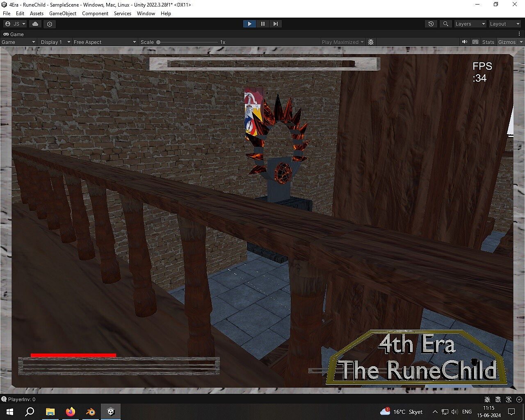Open the Undo History icon
Viewport: 525px width, 420px height.
tap(431, 24)
